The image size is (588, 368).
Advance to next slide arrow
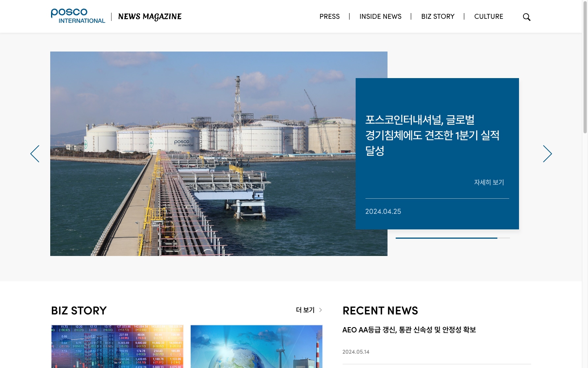(x=547, y=154)
